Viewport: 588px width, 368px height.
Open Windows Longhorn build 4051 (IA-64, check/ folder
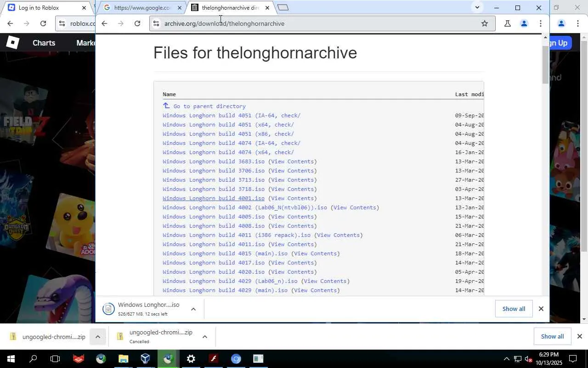coord(232,115)
